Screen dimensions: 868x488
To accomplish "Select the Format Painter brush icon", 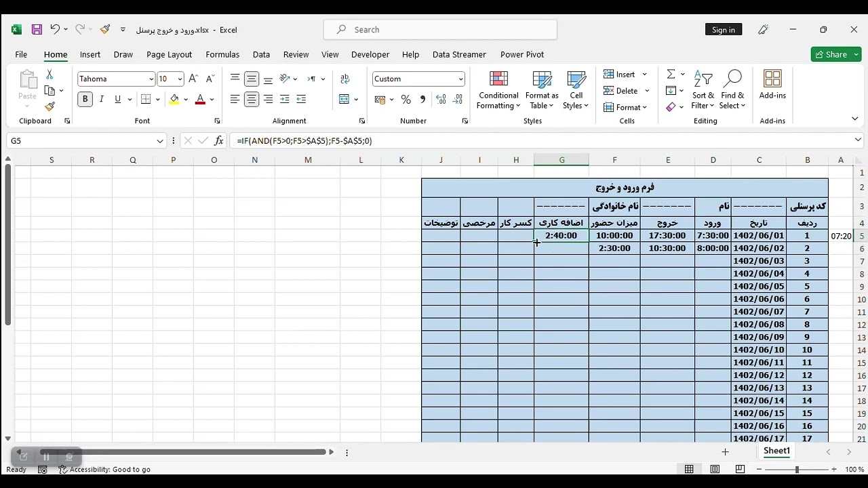I will [x=50, y=107].
